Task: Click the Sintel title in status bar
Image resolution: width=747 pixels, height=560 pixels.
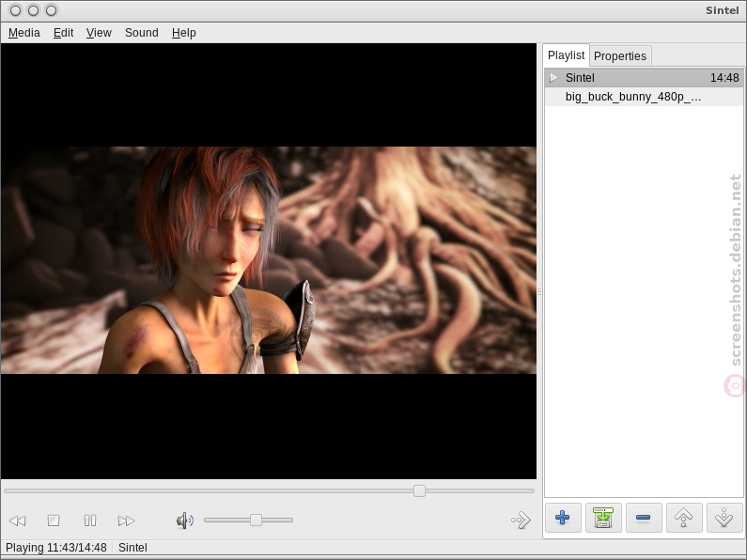Action: (x=132, y=548)
